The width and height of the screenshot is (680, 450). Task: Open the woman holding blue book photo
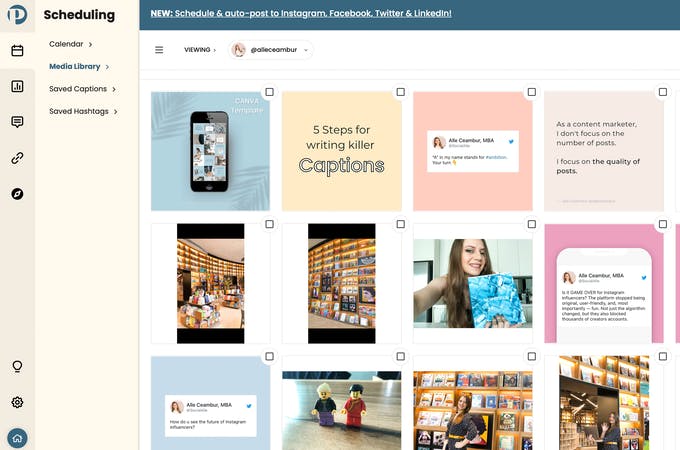[x=473, y=283]
